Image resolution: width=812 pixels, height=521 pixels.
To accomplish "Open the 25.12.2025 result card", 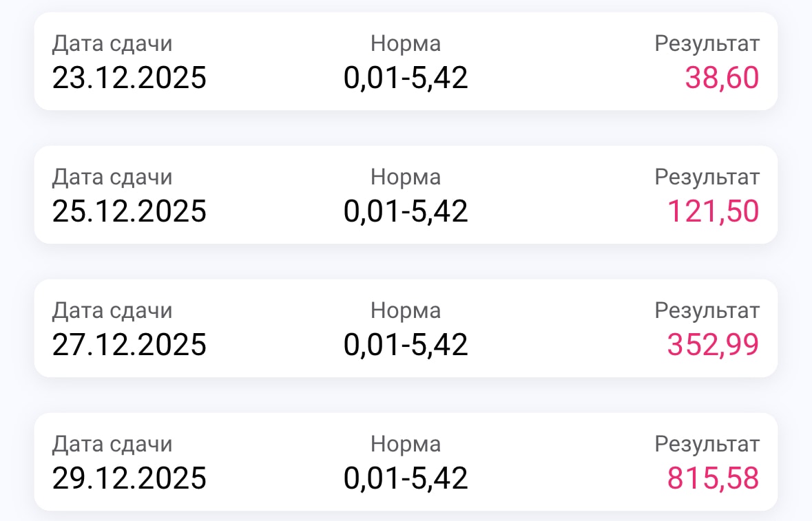I will (406, 195).
